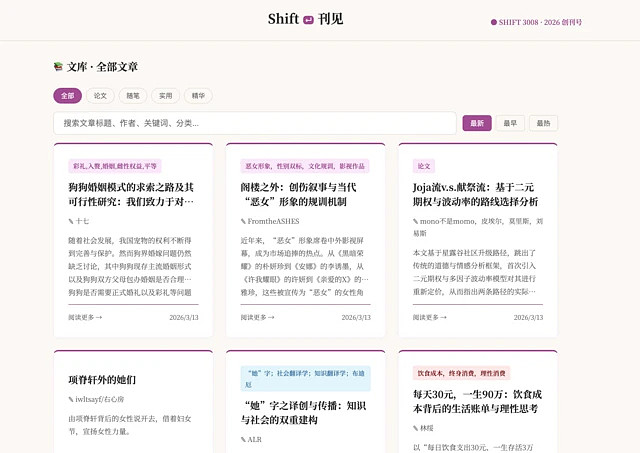640x453 pixels.
Task: Sort articles by 最新
Action: coord(477,123)
